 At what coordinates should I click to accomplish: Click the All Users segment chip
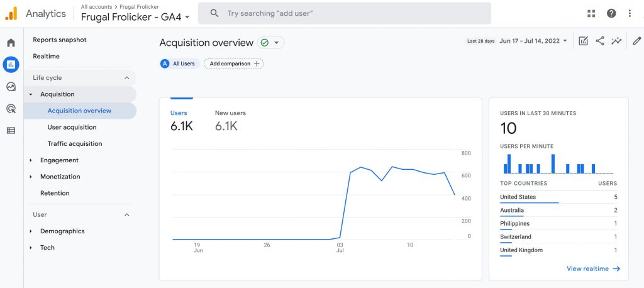[179, 64]
